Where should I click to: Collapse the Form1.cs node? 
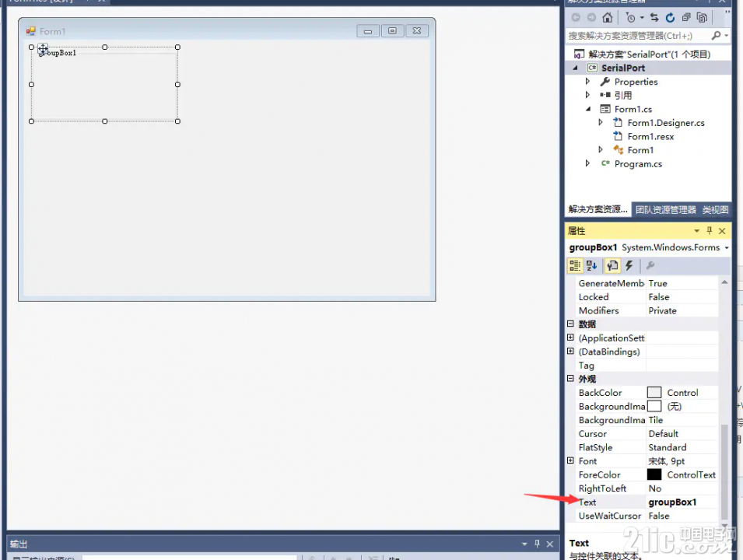tap(588, 108)
